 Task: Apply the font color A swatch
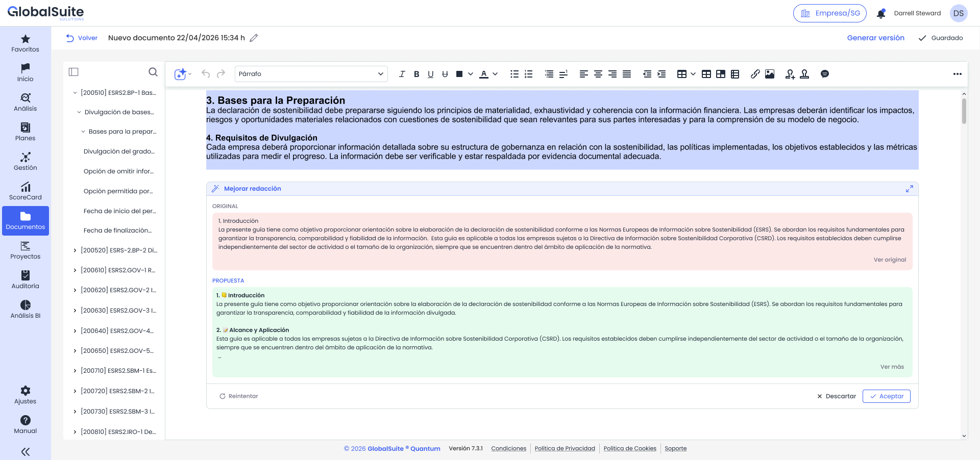[x=484, y=74]
